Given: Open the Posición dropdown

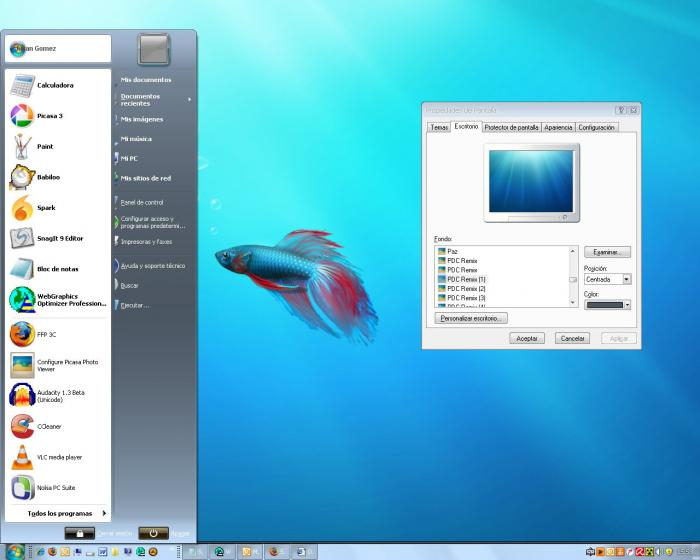Looking at the screenshot, I should (607, 279).
